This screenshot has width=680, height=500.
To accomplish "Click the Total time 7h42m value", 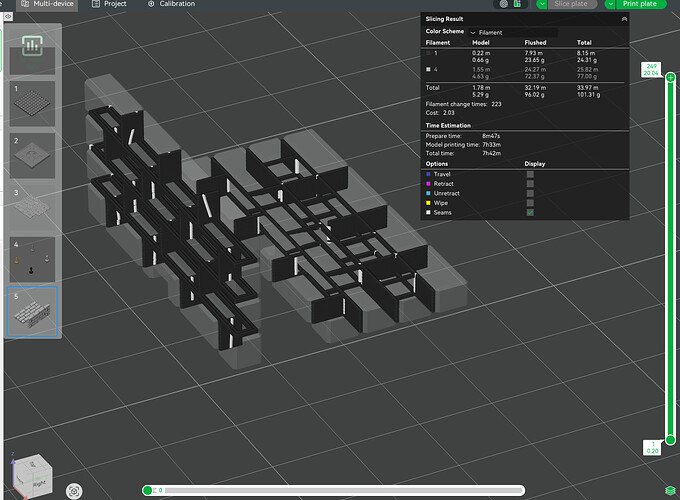I will point(491,154).
